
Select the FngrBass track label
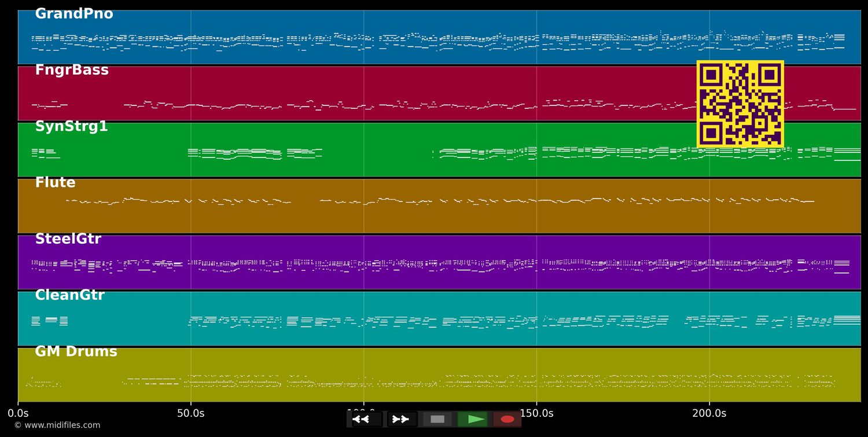pyautogui.click(x=72, y=71)
